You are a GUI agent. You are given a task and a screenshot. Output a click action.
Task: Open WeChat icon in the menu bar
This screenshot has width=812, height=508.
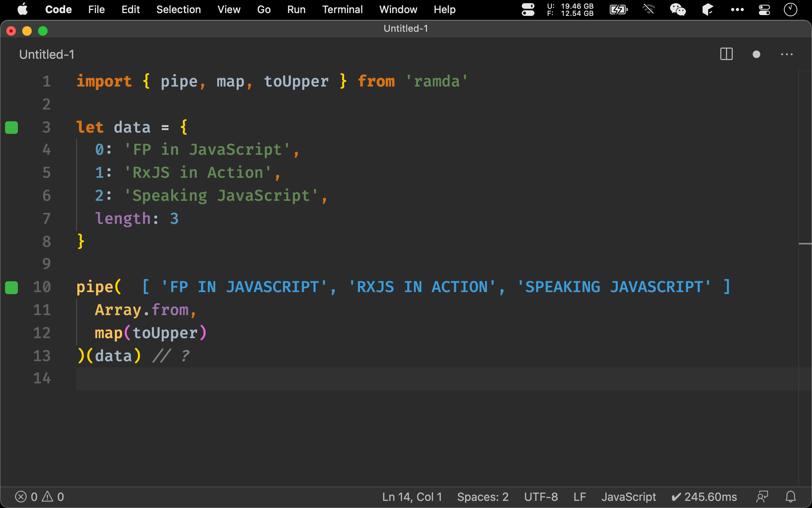(x=678, y=9)
